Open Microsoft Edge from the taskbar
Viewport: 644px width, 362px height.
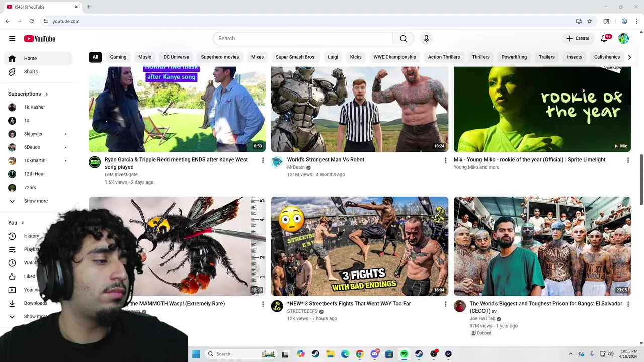point(345,354)
